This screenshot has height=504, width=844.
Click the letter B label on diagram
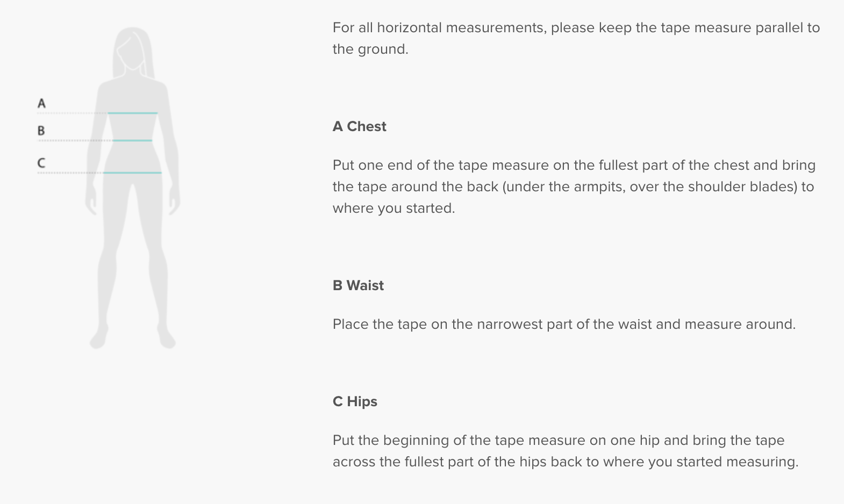coord(41,131)
